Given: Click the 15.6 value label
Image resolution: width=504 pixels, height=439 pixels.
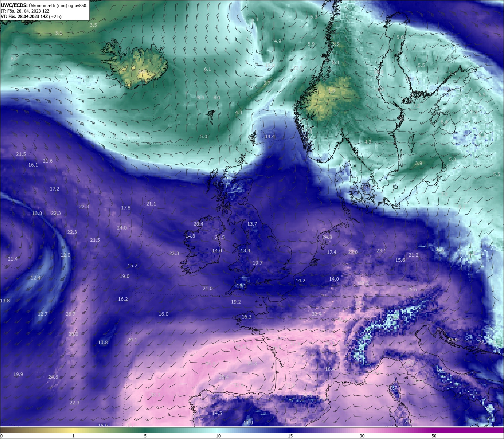Looking at the screenshot, I should (400, 260).
